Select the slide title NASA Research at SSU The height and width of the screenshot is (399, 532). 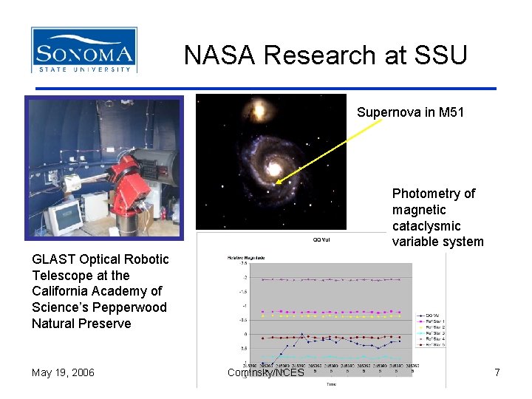coord(326,55)
